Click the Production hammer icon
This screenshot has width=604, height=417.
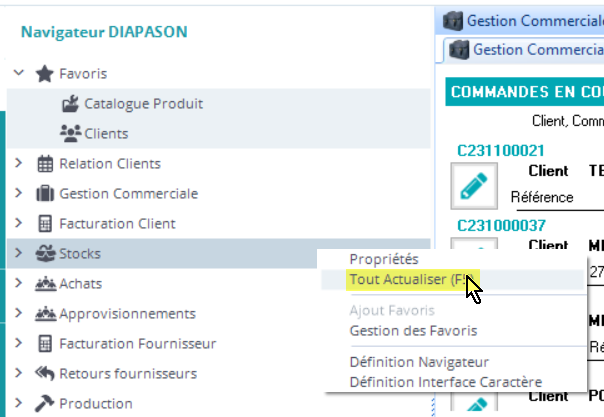44,403
